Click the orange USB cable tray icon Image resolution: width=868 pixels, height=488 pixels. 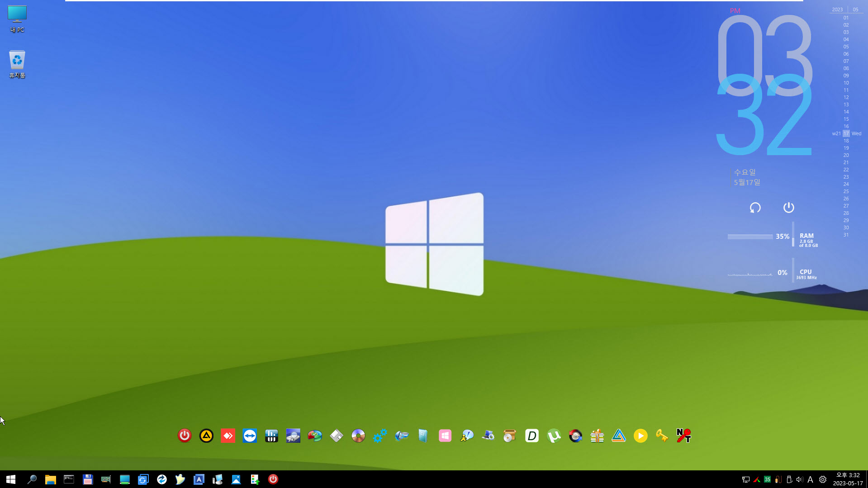coord(778,479)
